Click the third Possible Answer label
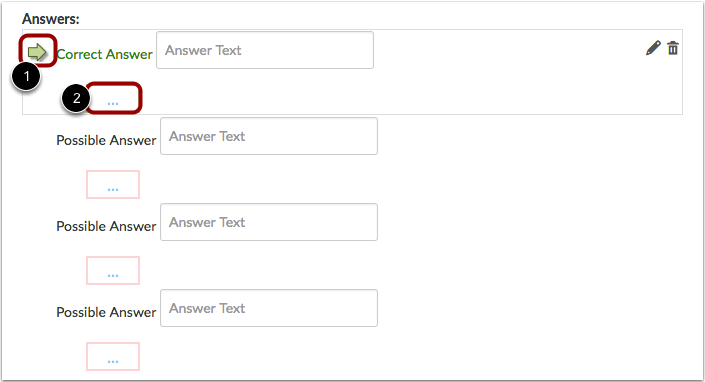 106,312
